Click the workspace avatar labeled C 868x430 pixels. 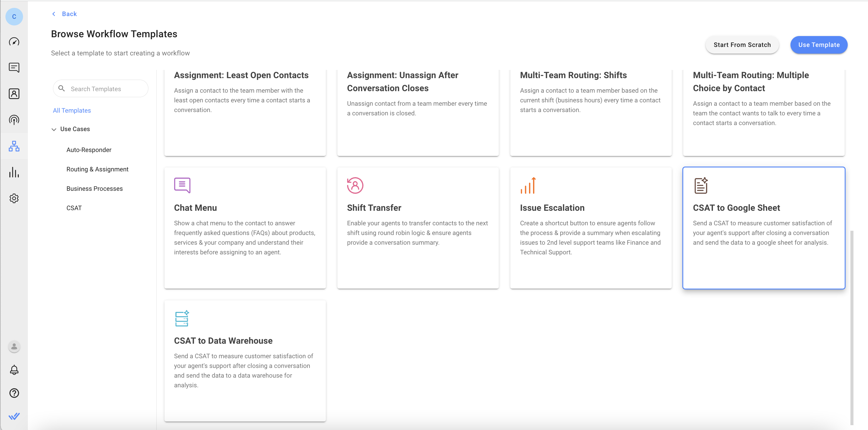14,17
